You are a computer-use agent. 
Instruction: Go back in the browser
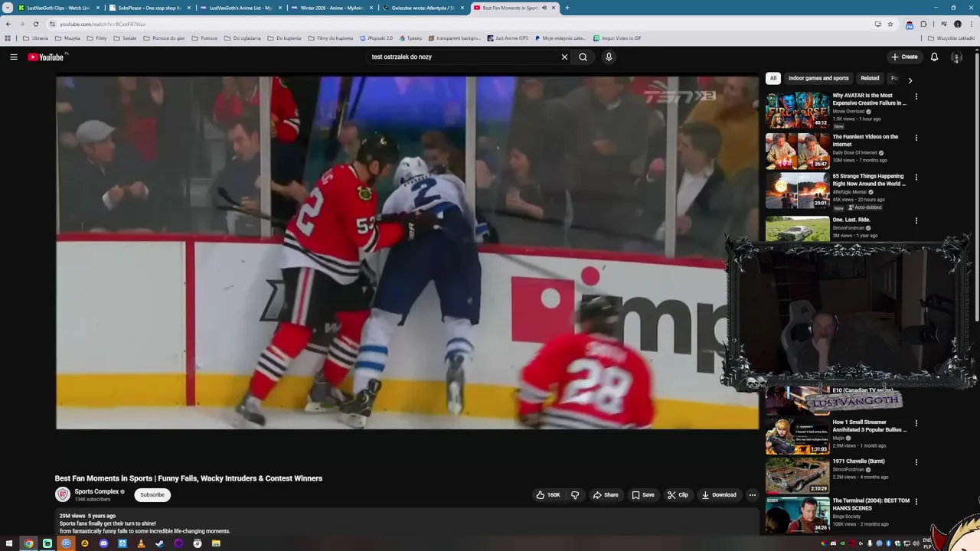pos(8,24)
